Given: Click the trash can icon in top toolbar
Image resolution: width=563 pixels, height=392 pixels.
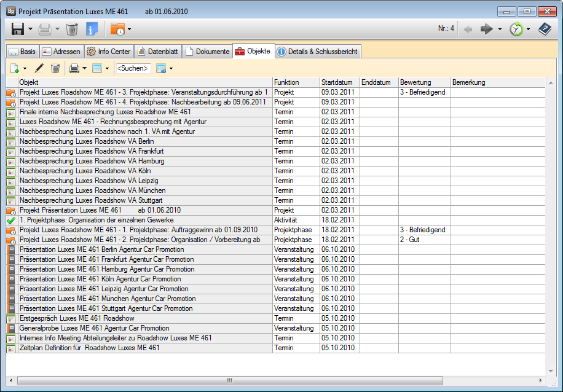Looking at the screenshot, I should click(x=72, y=29).
